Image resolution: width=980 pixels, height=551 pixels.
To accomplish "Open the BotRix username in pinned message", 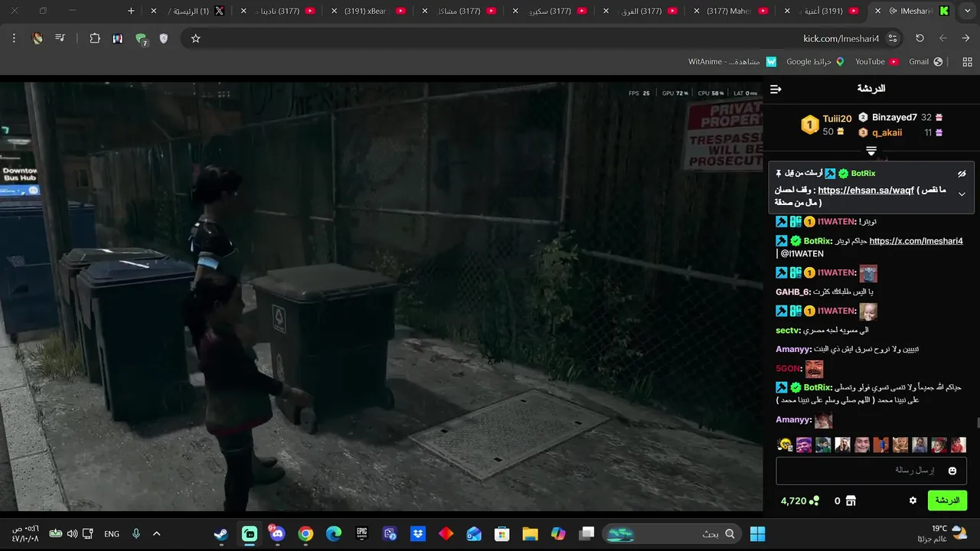I will coord(863,174).
